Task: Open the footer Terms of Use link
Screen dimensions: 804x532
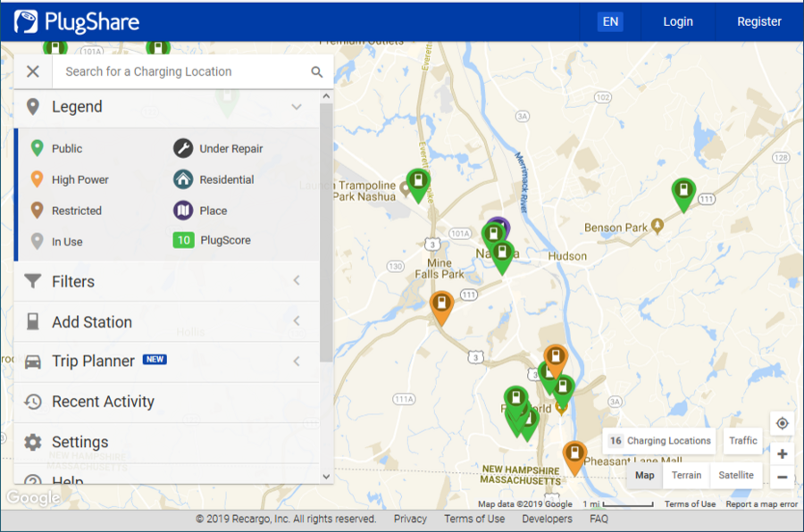Action: click(x=474, y=520)
